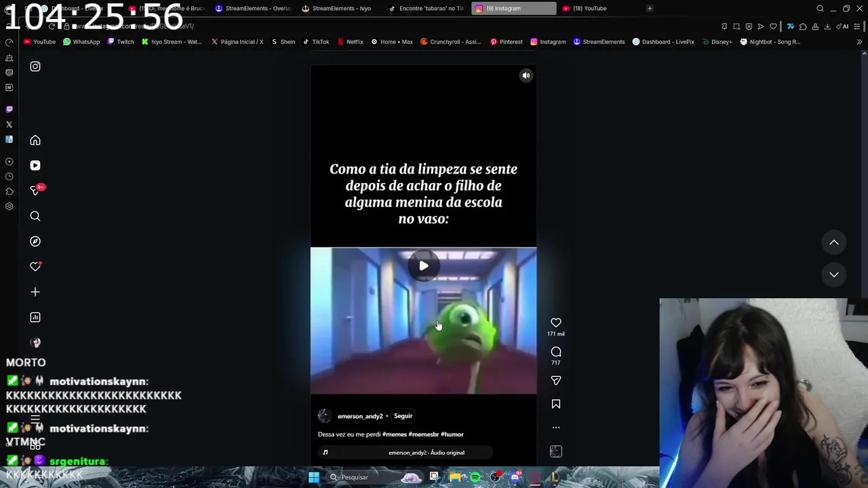Open a new browser tab
The width and height of the screenshot is (868, 488).
(x=650, y=8)
